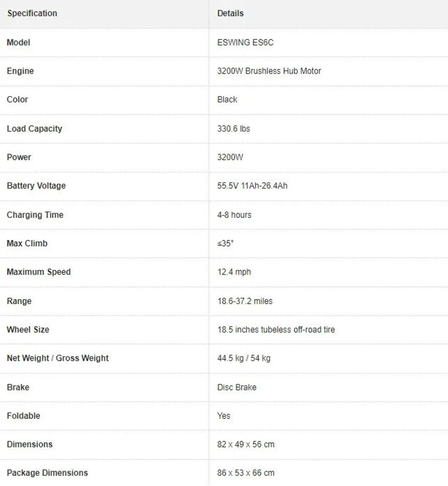Select the ESWING ES6C model value
The height and width of the screenshot is (486, 448).
(245, 43)
